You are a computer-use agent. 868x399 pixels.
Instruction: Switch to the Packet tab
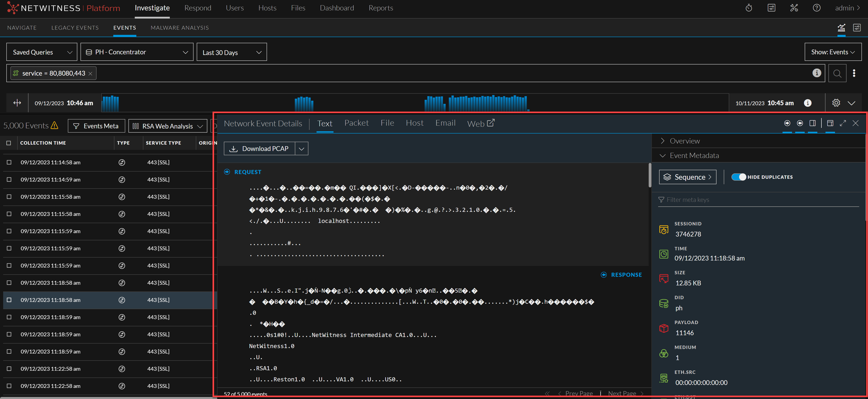click(357, 123)
